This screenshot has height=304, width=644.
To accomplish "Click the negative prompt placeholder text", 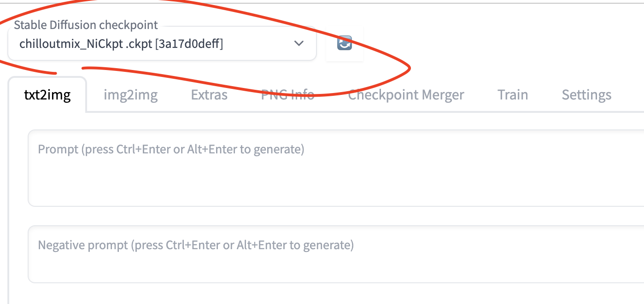I will pyautogui.click(x=196, y=245).
